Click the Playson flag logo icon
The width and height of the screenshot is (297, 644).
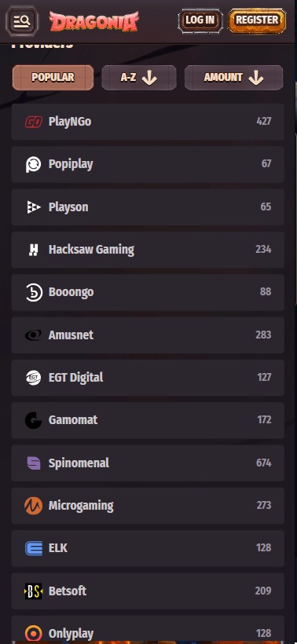tap(33, 207)
